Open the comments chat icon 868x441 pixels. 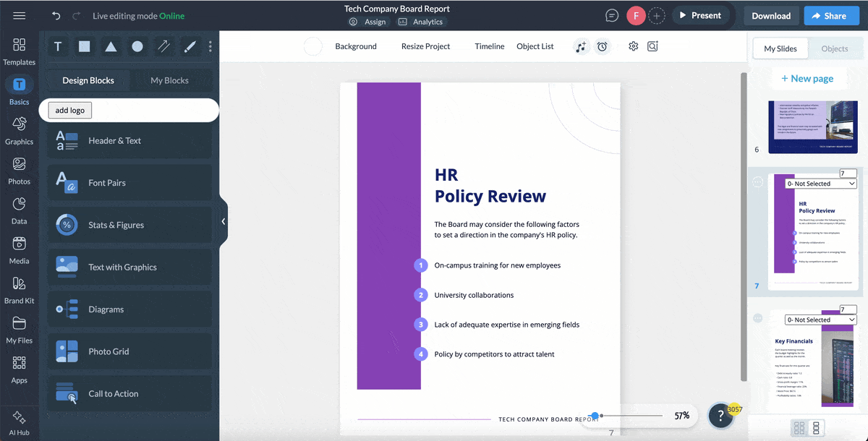tap(612, 16)
